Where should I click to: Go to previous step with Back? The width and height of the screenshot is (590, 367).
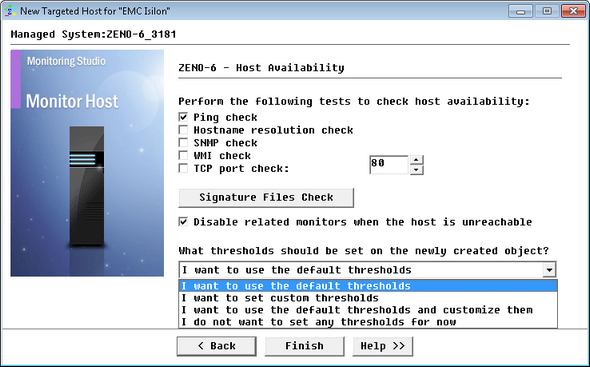coord(216,346)
